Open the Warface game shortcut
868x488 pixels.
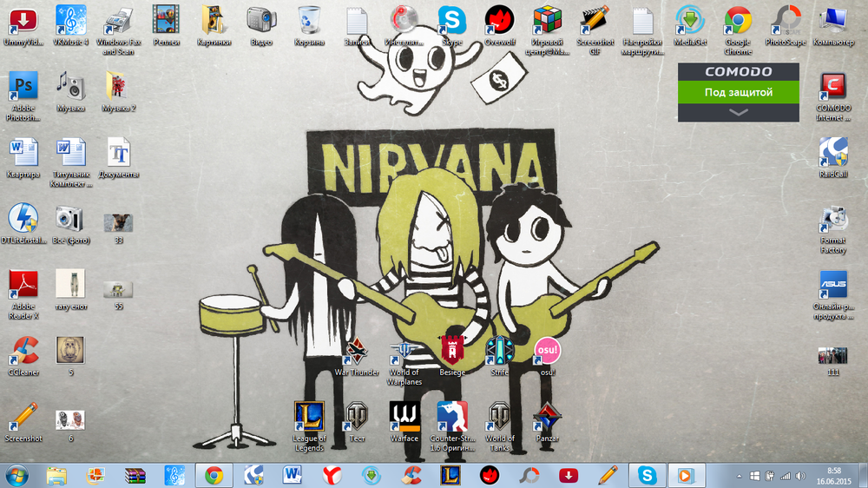coord(404,422)
